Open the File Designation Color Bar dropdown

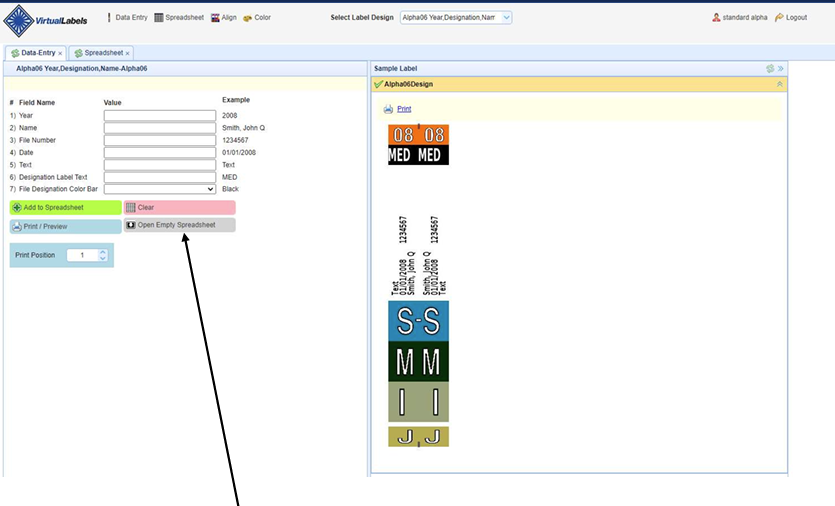(160, 189)
